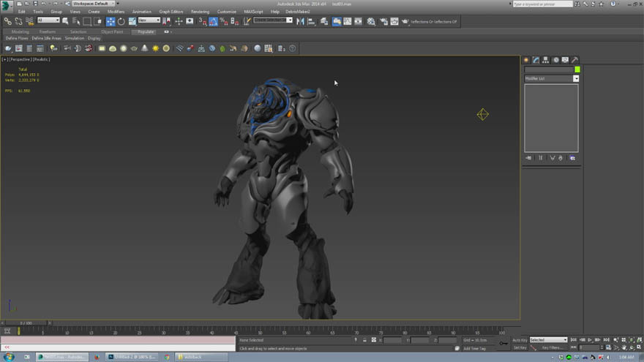Screen dimensions: 644x362
Task: Open the Render Setup dialog
Action: coord(383,21)
